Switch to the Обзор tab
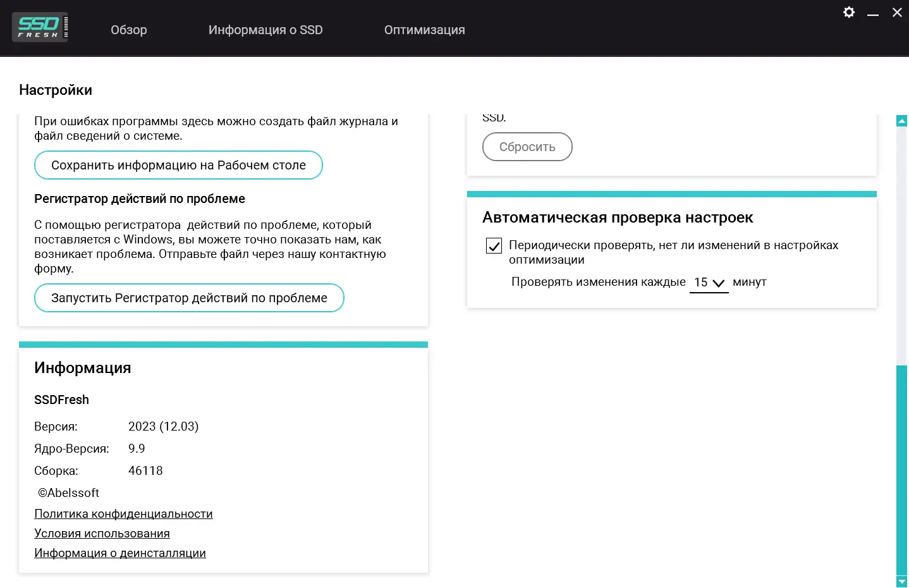Viewport: 909px width, 588px height. click(128, 30)
